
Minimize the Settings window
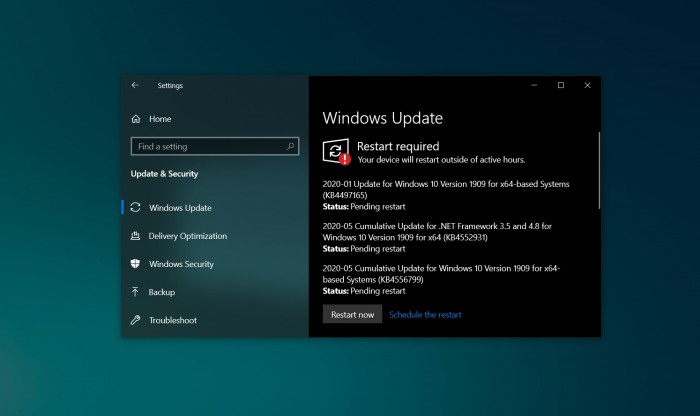click(534, 86)
